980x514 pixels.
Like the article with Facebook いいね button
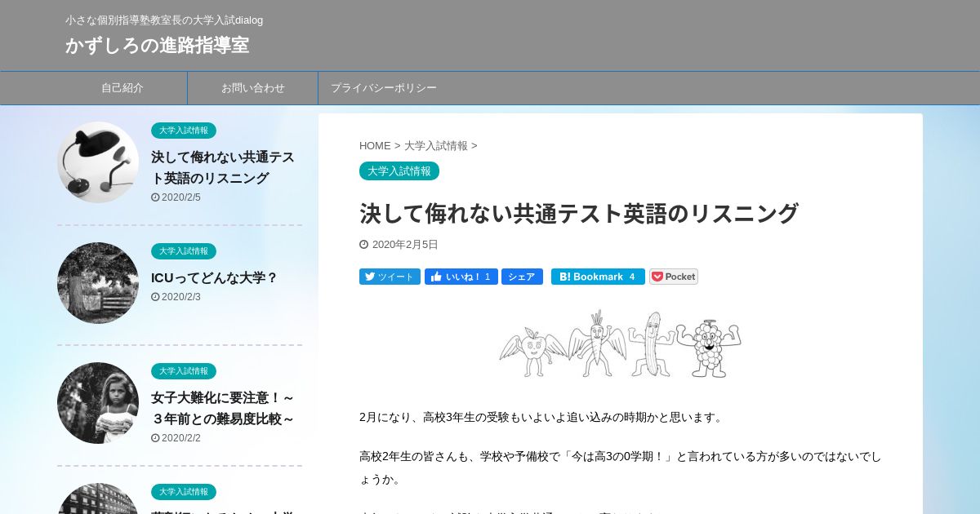(461, 277)
